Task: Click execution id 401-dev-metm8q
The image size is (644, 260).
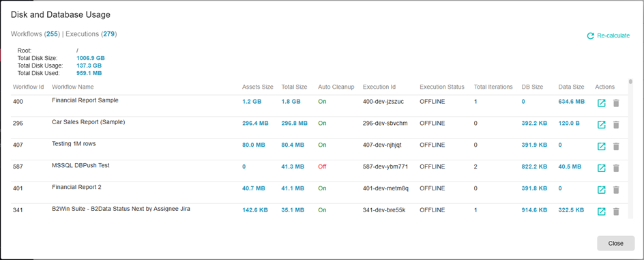Action: coord(385,188)
